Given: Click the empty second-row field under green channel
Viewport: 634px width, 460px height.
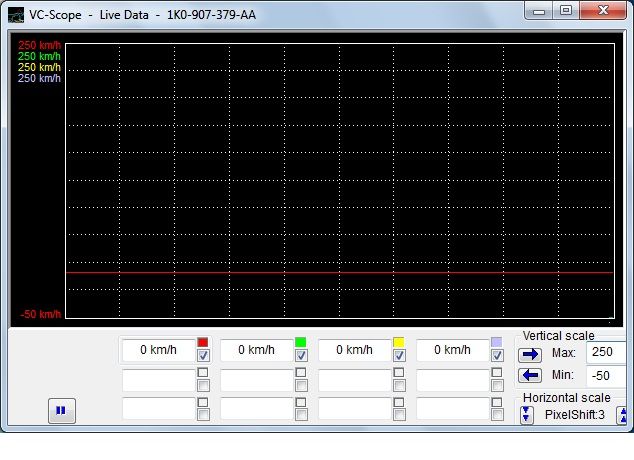Looking at the screenshot, I should tap(257, 380).
